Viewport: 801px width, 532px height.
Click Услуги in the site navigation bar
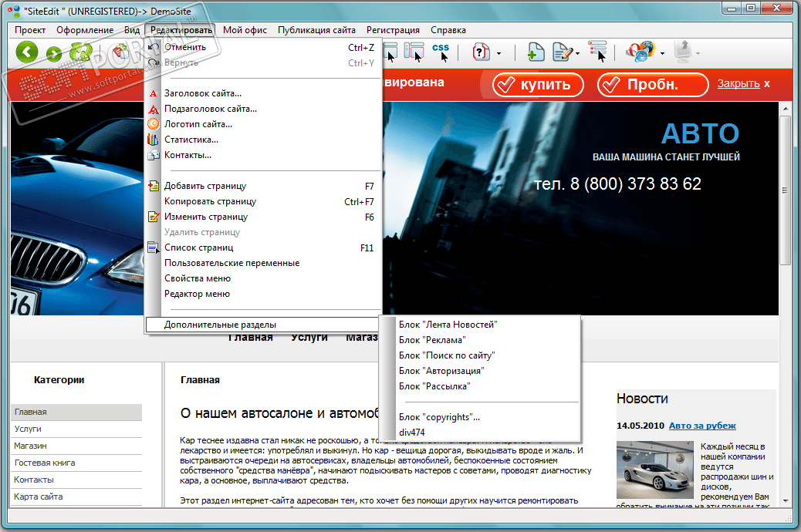(x=309, y=338)
